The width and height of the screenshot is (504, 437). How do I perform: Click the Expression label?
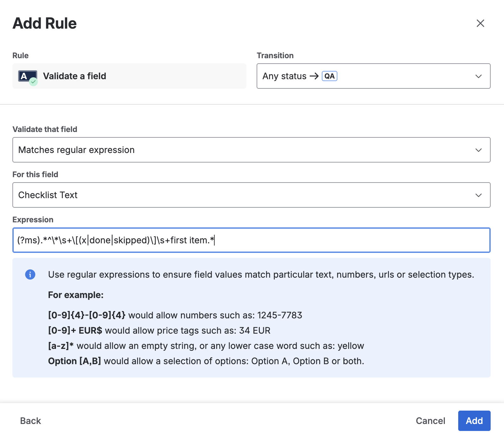pyautogui.click(x=33, y=220)
